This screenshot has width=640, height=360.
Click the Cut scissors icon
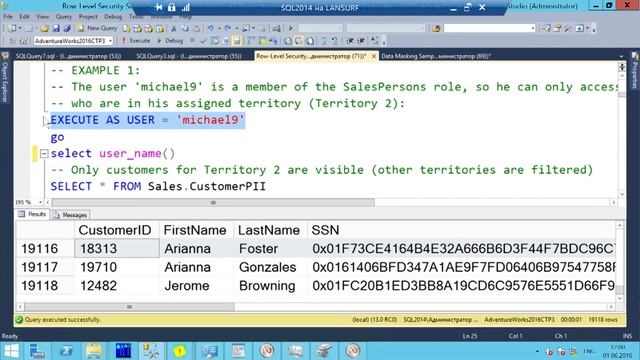[173, 29]
